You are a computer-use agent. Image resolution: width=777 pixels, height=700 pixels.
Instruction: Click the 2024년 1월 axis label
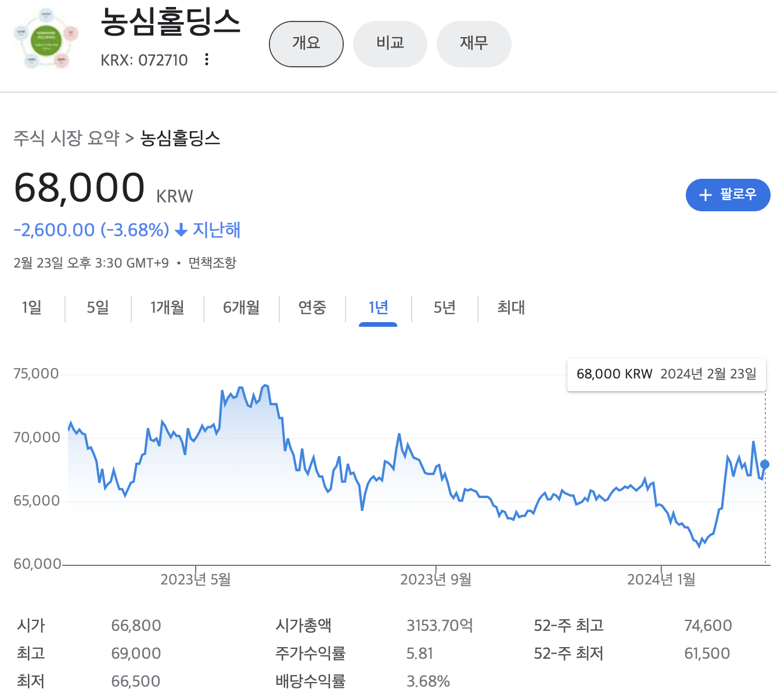coord(661,579)
